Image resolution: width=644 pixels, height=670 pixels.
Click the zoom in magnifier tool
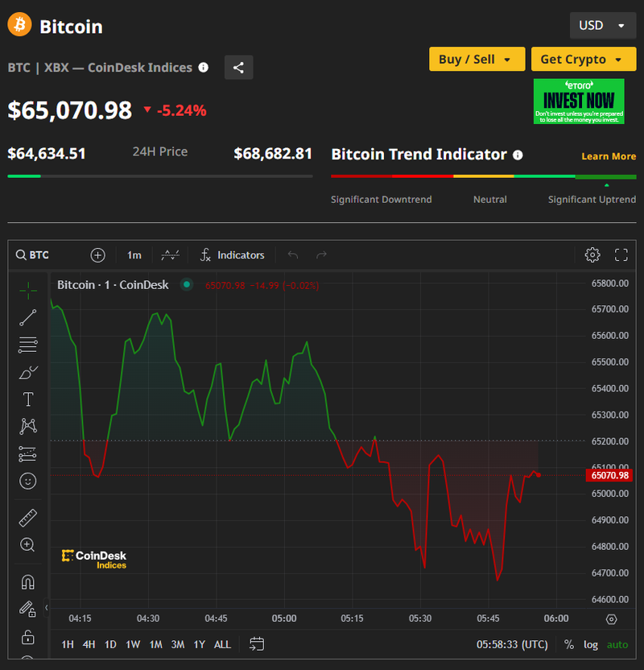27,545
